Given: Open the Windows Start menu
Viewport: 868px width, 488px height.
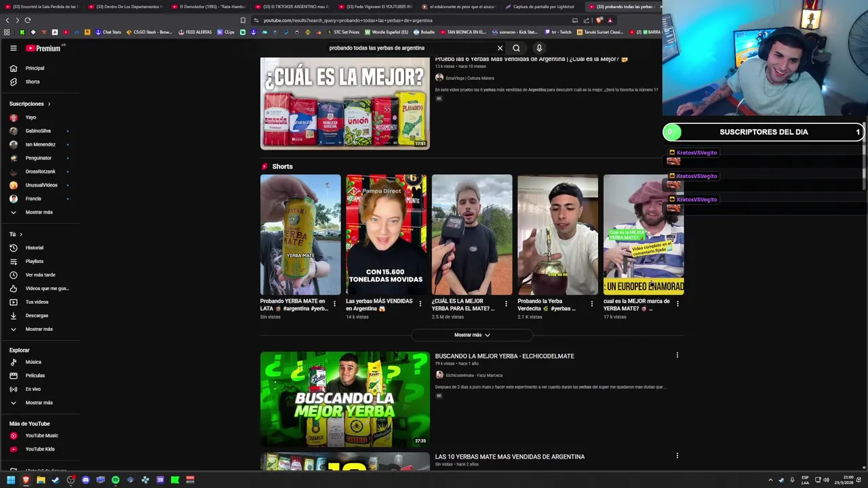Looking at the screenshot, I should coord(11,480).
